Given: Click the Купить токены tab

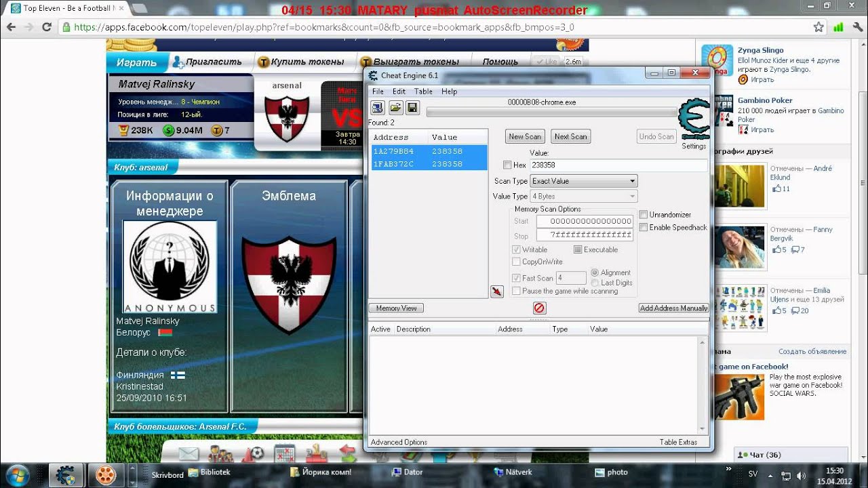Looking at the screenshot, I should tap(302, 62).
